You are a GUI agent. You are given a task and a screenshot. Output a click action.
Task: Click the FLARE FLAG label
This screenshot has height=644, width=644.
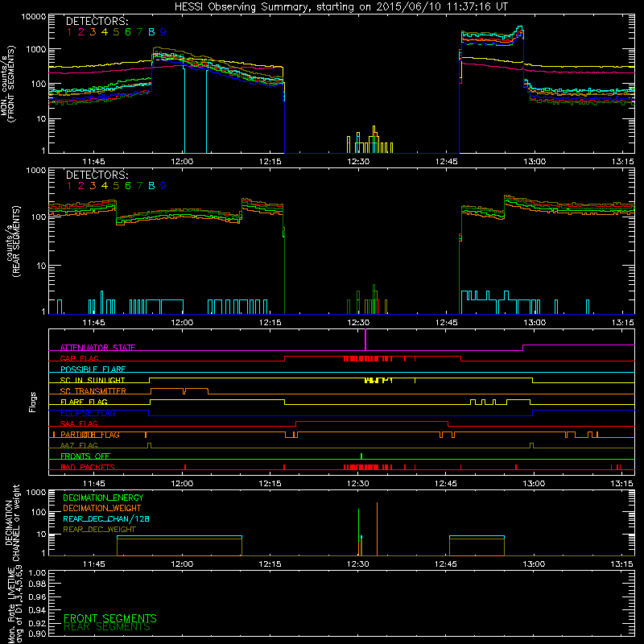[84, 402]
